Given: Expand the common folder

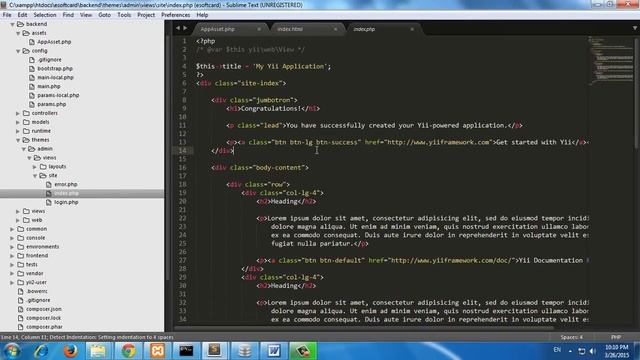Looking at the screenshot, I should [x=13, y=229].
